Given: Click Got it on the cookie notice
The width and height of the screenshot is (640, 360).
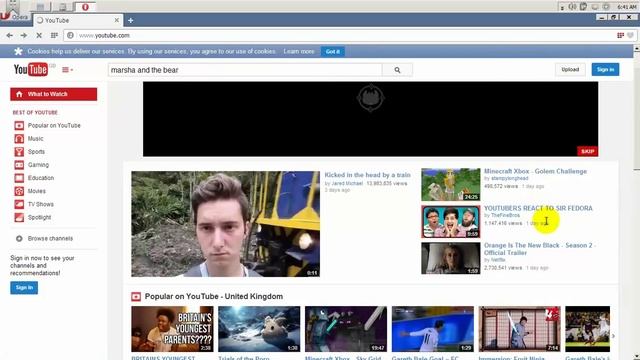Looking at the screenshot, I should click(x=333, y=51).
